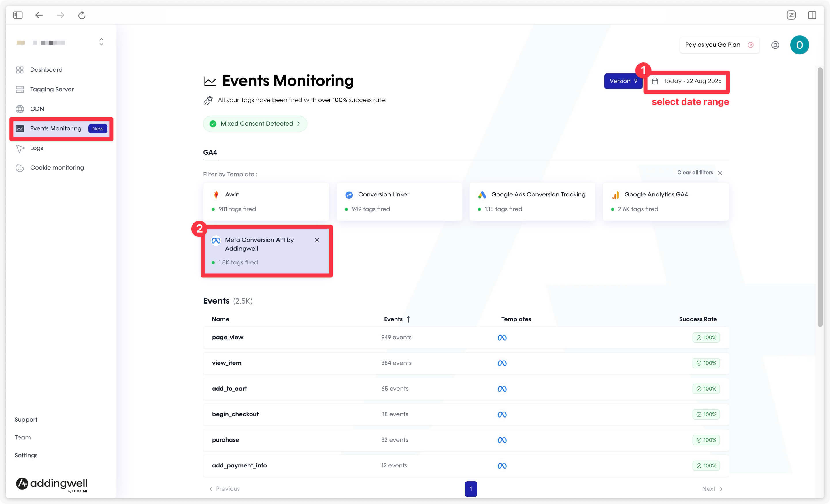830x504 pixels.
Task: Click the Templates column header
Action: [x=516, y=319]
